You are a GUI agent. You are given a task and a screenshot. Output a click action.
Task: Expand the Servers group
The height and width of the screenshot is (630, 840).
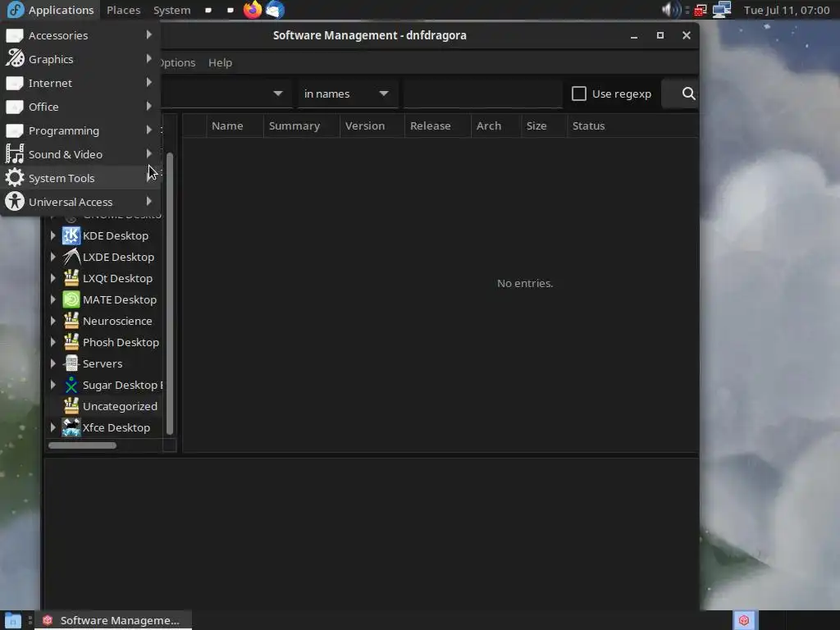pos(52,363)
